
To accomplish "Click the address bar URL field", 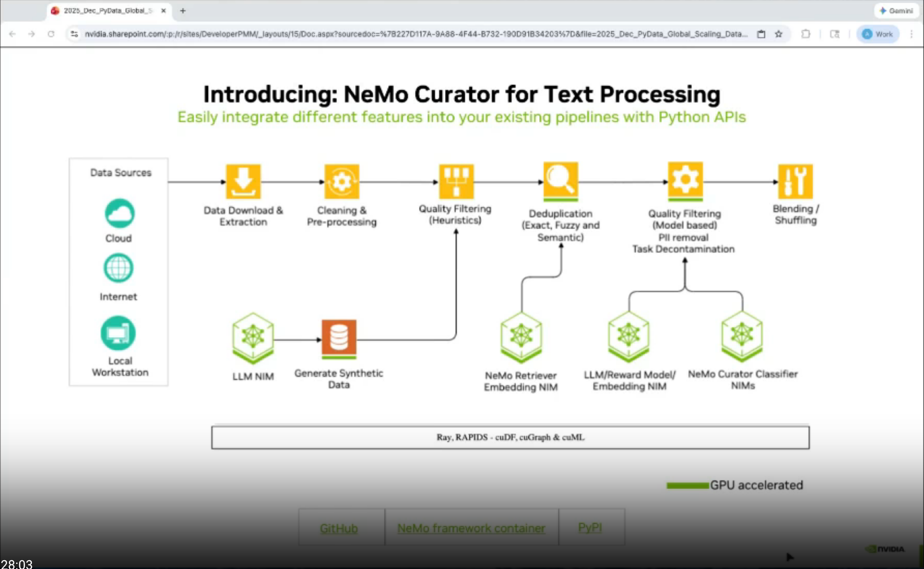I will (x=415, y=34).
